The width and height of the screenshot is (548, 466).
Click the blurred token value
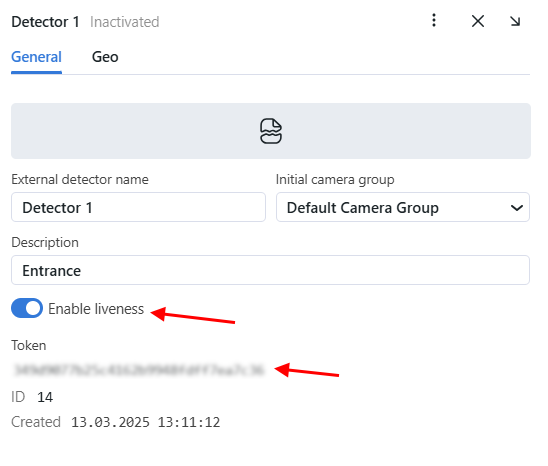click(139, 370)
